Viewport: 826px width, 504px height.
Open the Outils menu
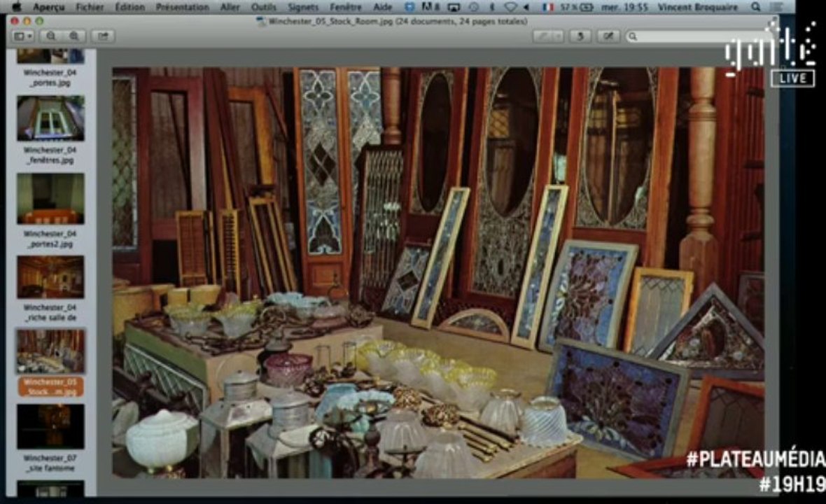[x=263, y=8]
